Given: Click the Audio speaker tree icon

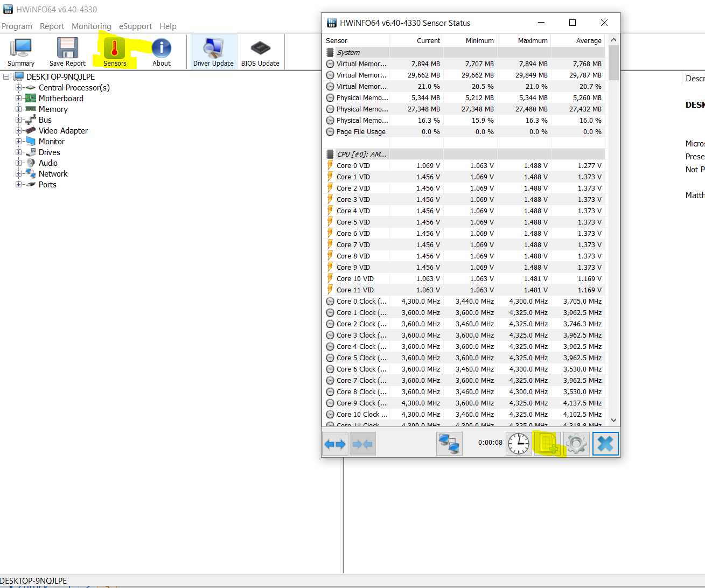Looking at the screenshot, I should tap(31, 163).
